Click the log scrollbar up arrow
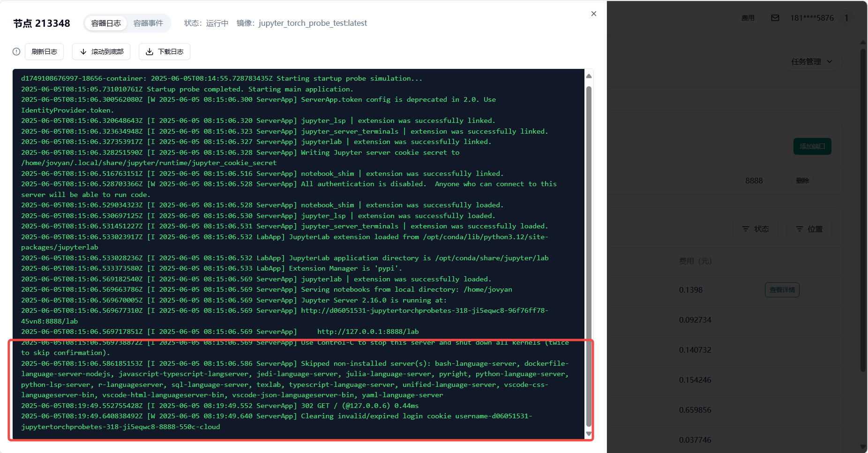 point(589,76)
